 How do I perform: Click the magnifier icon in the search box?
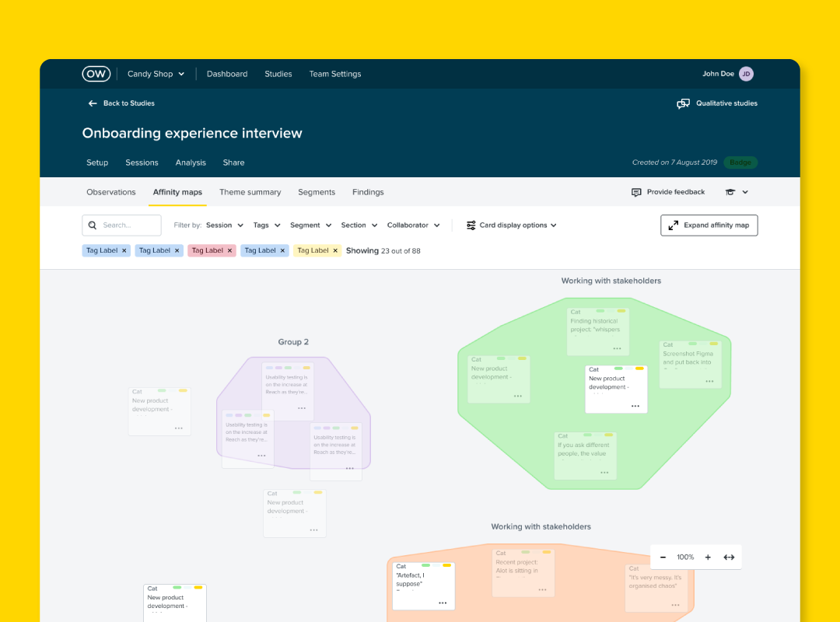[93, 225]
